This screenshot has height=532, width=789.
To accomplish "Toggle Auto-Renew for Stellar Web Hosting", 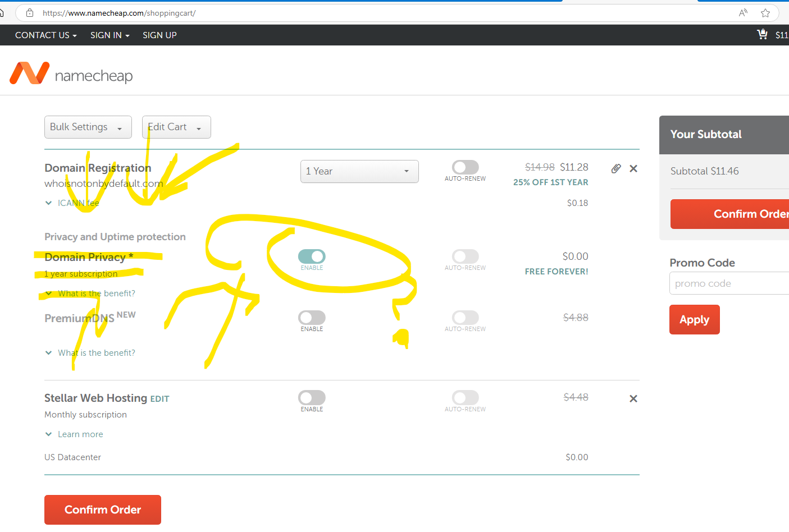I will 466,398.
